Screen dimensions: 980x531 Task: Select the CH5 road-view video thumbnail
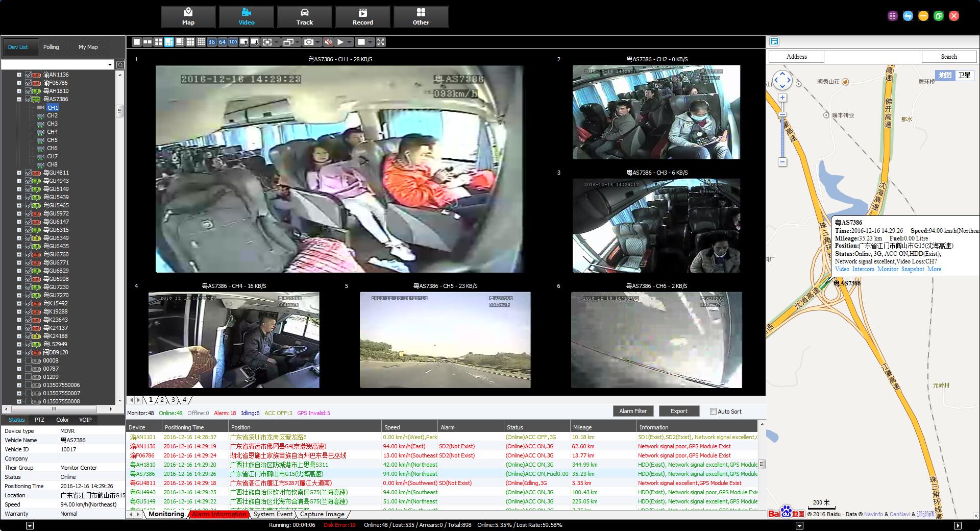(x=445, y=340)
